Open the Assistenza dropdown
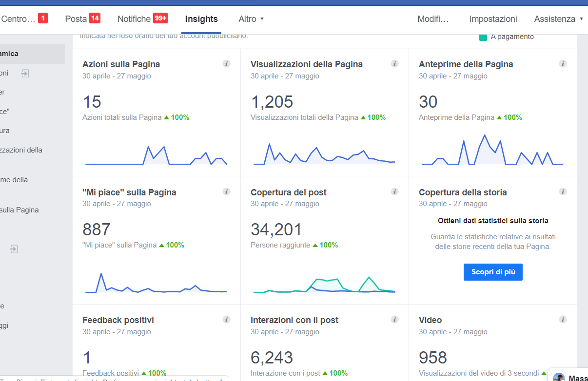Screen dimensions: 588x381 click(x=559, y=19)
